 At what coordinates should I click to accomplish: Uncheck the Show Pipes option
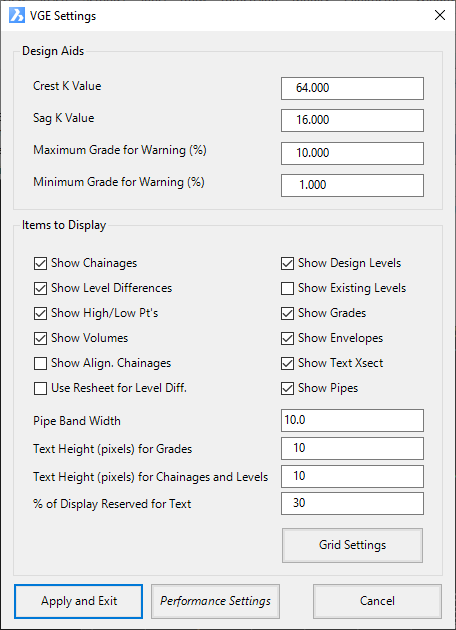[287, 389]
